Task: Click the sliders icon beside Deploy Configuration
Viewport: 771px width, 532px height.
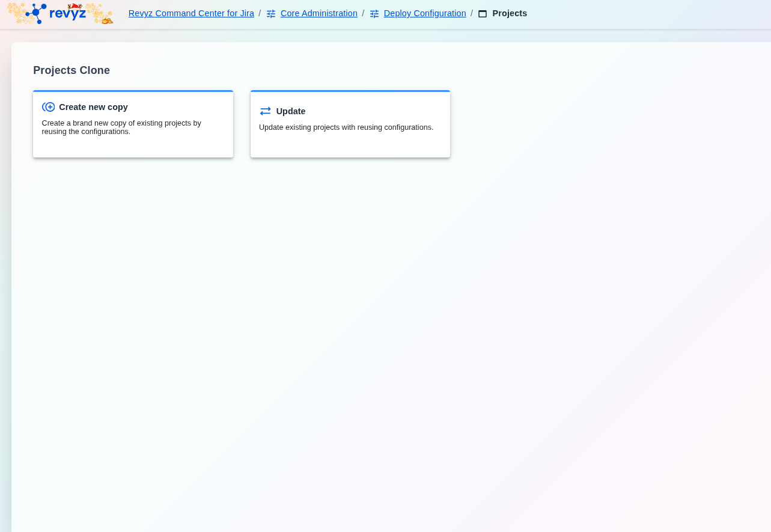Action: coord(374,14)
